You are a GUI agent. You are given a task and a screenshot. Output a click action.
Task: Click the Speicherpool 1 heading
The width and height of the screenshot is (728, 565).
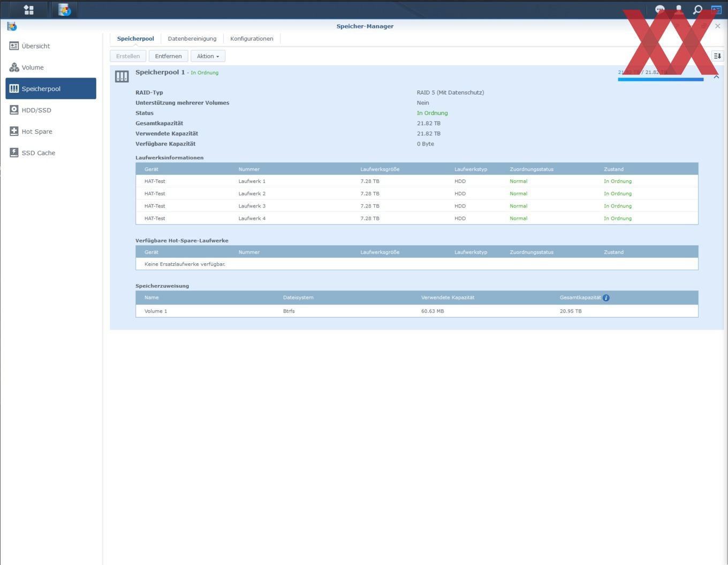click(160, 72)
